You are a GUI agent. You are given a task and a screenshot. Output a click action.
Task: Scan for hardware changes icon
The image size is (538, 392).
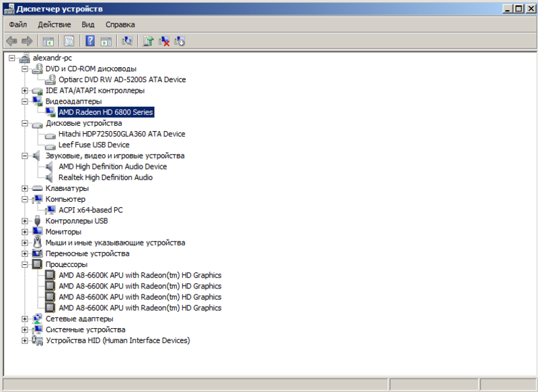(x=127, y=42)
